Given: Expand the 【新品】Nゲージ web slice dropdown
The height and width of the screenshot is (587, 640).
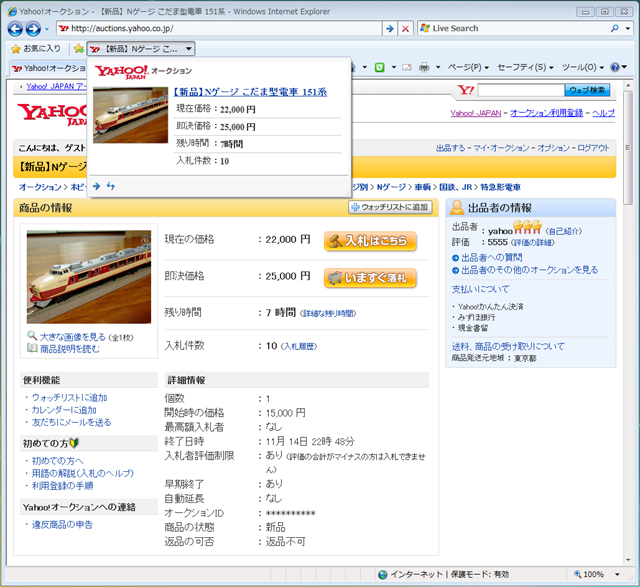Looking at the screenshot, I should coord(189,49).
